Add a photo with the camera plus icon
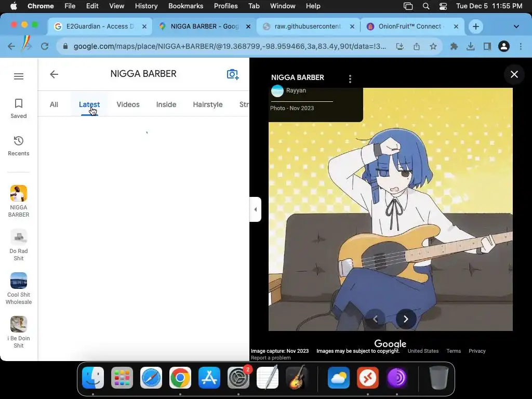The height and width of the screenshot is (399, 532). (233, 74)
